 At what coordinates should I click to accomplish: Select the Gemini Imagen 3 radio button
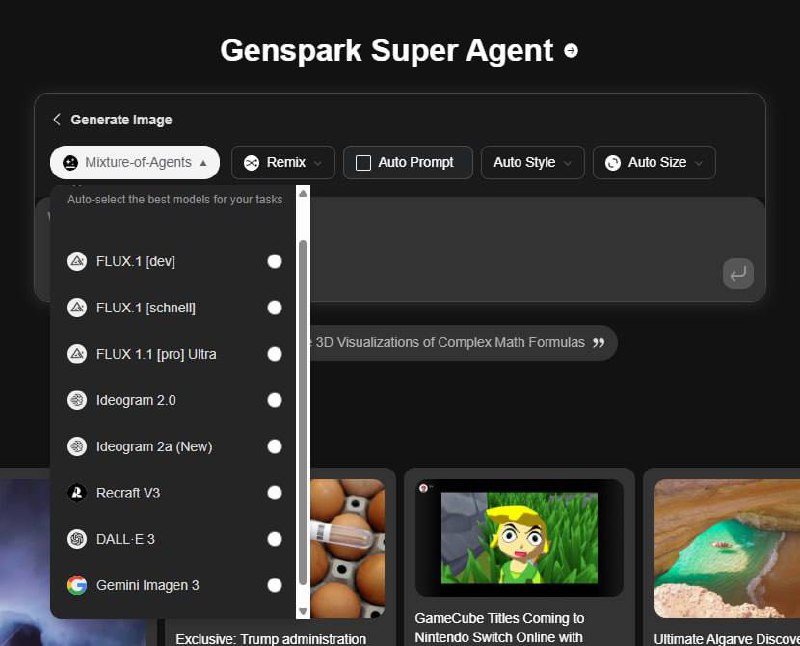coord(274,585)
